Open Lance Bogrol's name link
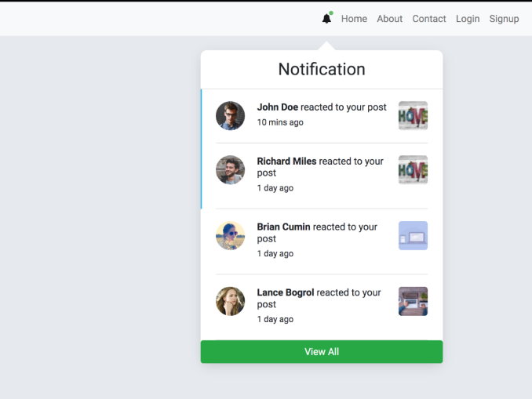Viewport: 532px width, 399px height. click(286, 293)
